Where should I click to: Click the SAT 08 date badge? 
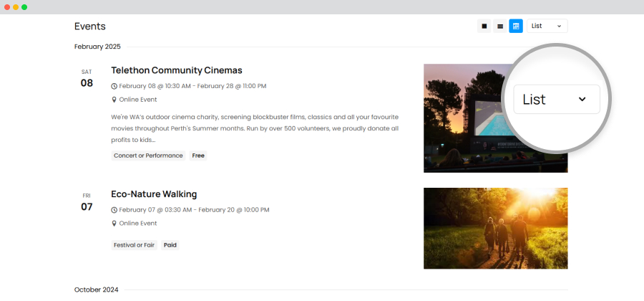click(87, 79)
